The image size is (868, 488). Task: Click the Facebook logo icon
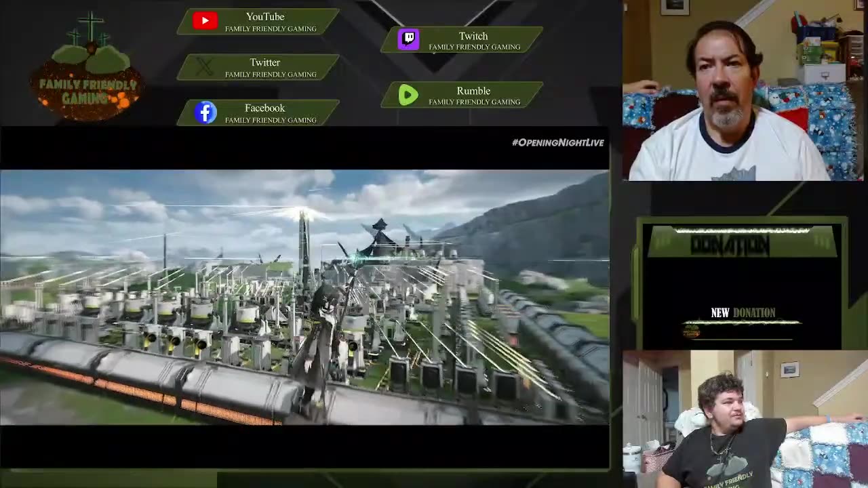pyautogui.click(x=205, y=113)
